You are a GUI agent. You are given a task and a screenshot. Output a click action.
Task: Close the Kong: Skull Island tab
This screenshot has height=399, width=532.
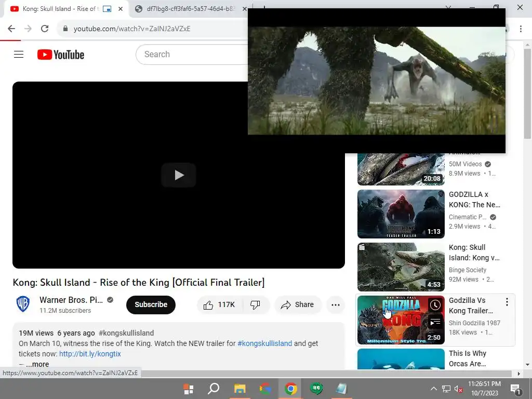click(121, 9)
